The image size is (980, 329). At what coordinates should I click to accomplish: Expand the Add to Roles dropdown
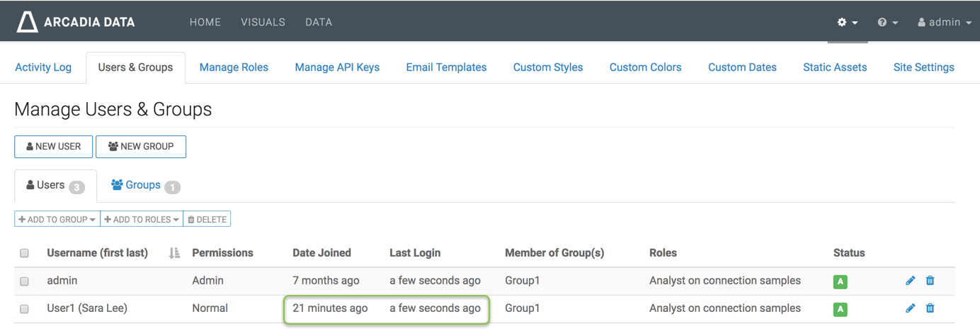(x=142, y=220)
